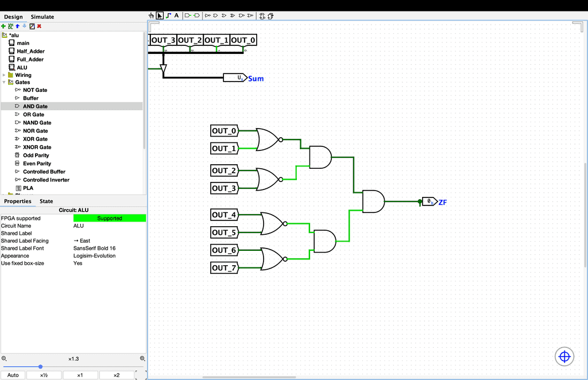Click the red Delete Circuit icon
Image resolution: width=588 pixels, height=380 pixels.
point(39,26)
